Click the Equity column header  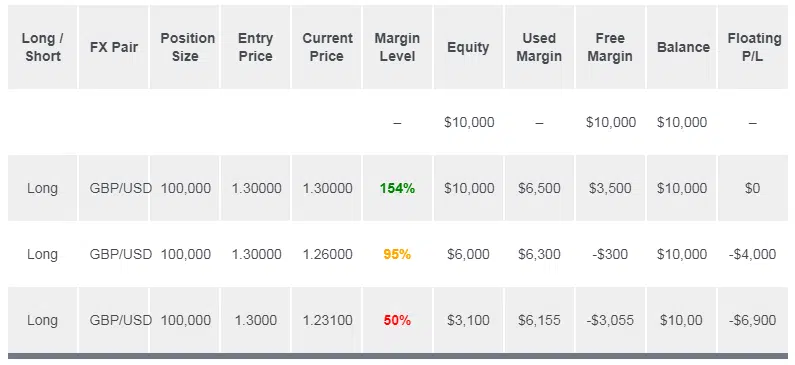pyautogui.click(x=468, y=47)
